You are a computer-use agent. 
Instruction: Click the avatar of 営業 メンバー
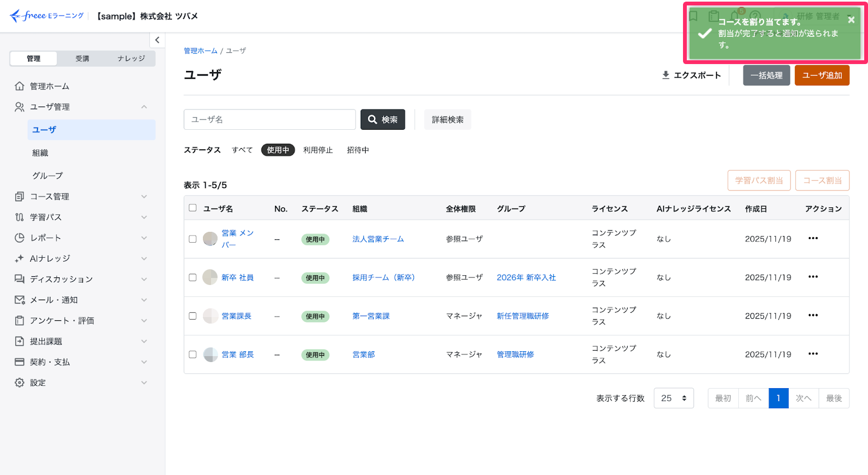[x=210, y=239]
